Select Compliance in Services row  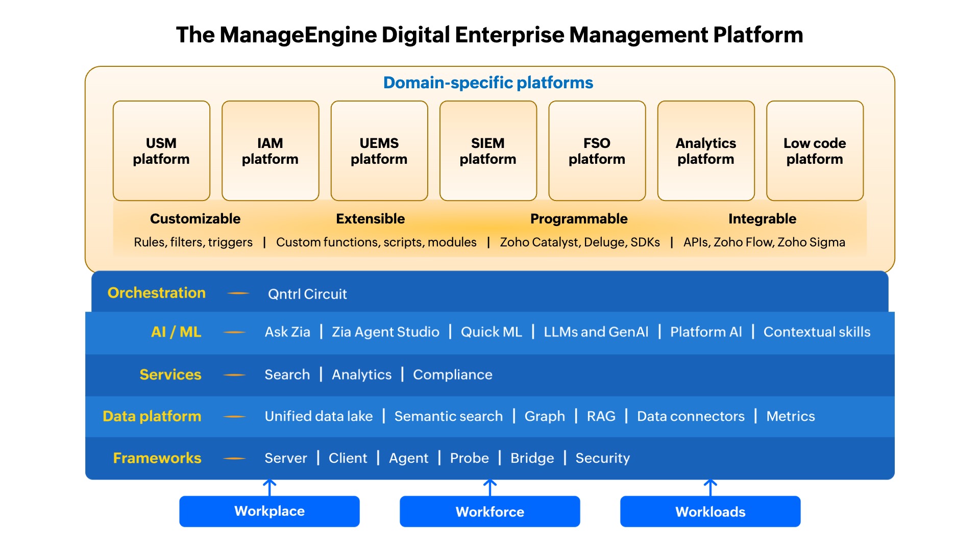click(x=453, y=374)
